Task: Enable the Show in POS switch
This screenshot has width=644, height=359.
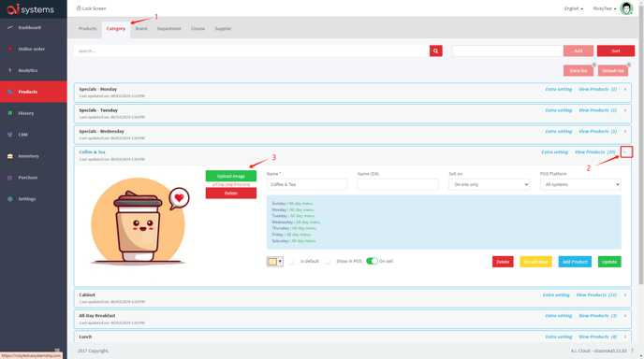Action: point(329,261)
